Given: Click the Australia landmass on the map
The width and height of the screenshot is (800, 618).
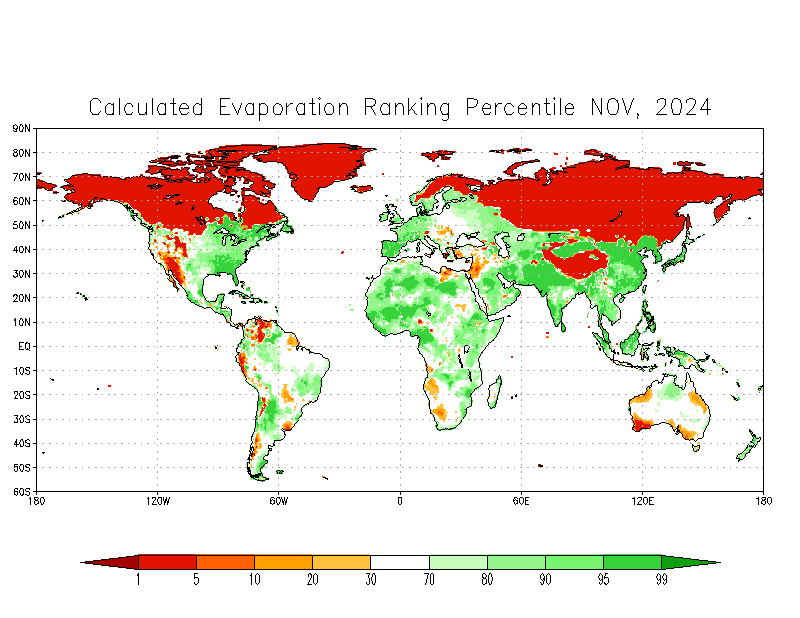Looking at the screenshot, I should pyautogui.click(x=668, y=408).
